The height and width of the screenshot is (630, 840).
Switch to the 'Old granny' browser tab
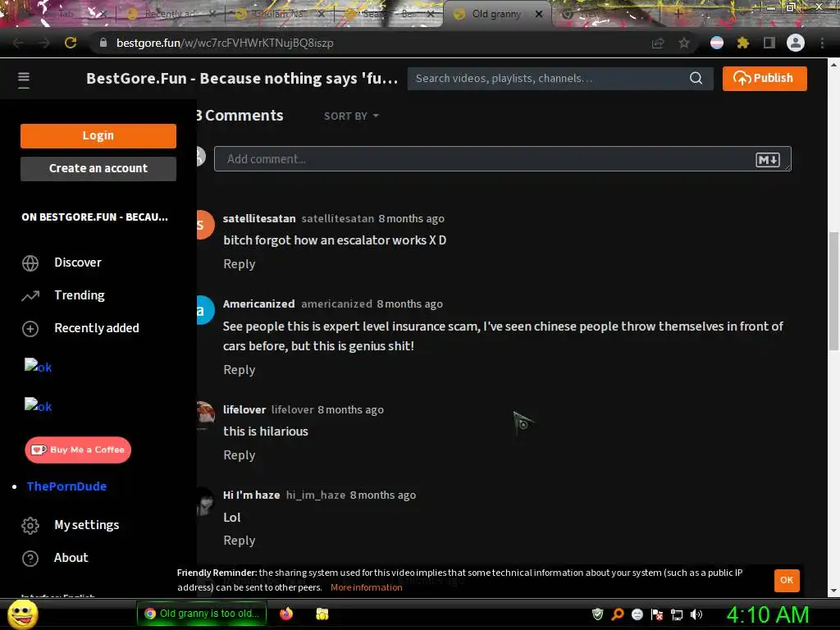pyautogui.click(x=495, y=14)
